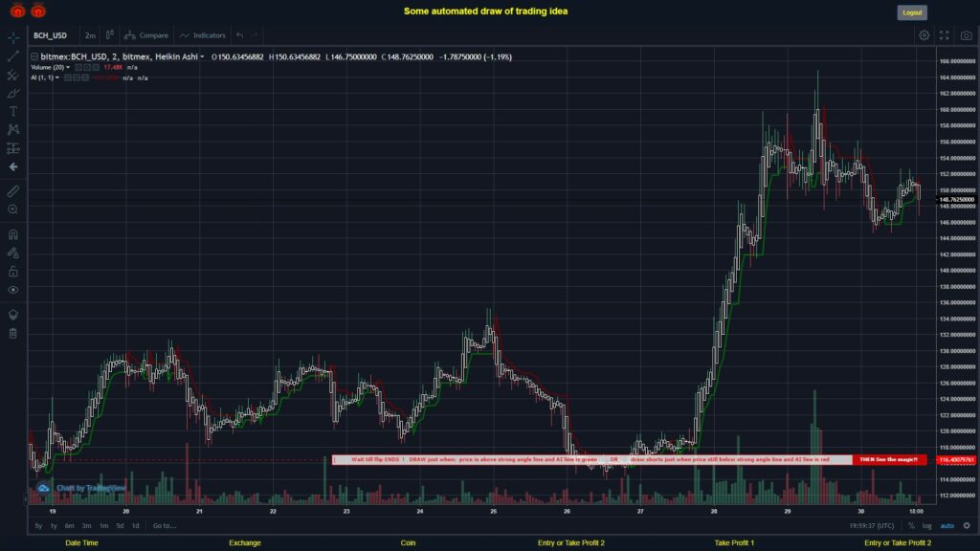The width and height of the screenshot is (980, 551).
Task: Open the bar style candles icon
Action: click(109, 35)
